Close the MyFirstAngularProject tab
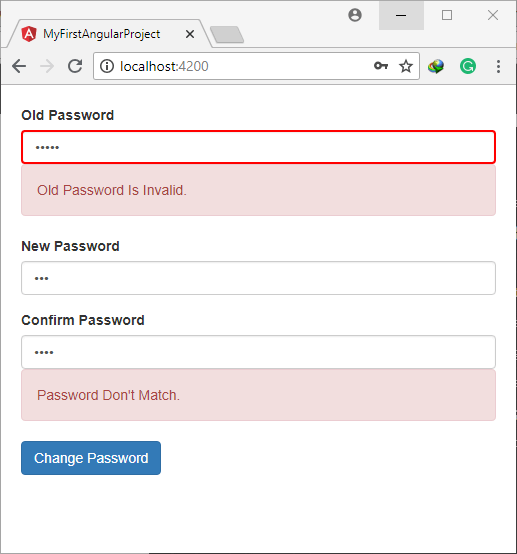 point(190,34)
